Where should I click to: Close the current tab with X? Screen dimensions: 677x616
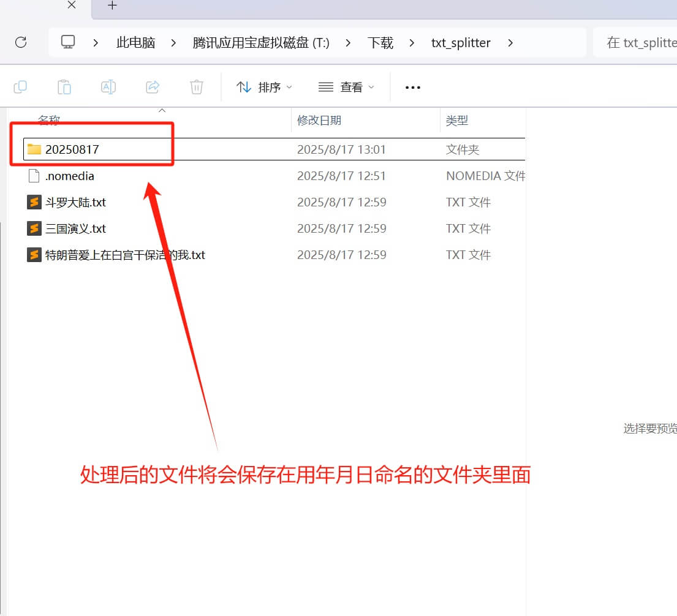71,5
